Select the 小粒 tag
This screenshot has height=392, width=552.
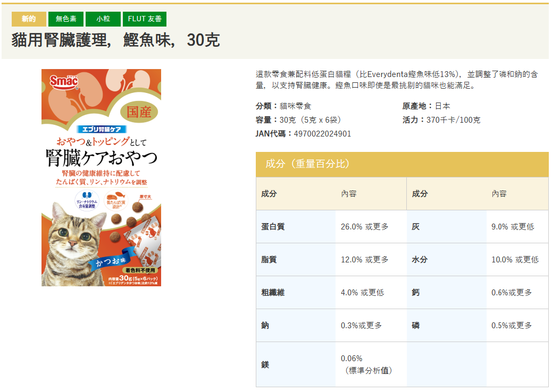tap(103, 19)
